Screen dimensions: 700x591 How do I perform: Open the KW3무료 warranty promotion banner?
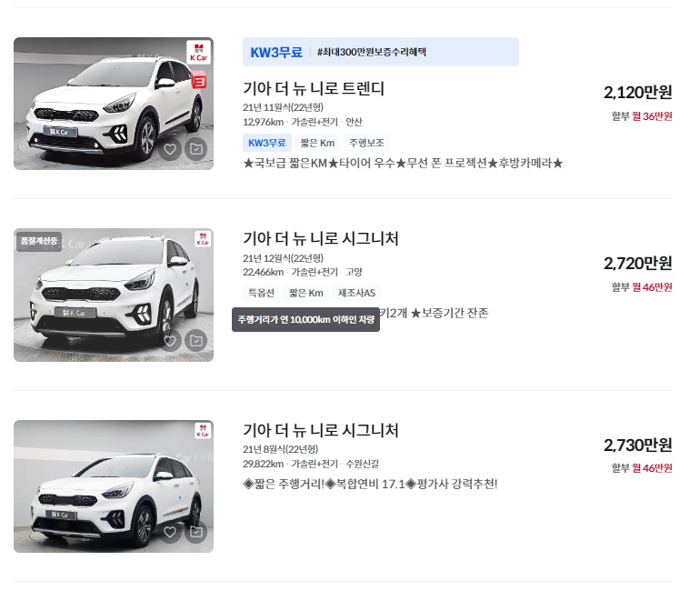click(380, 52)
